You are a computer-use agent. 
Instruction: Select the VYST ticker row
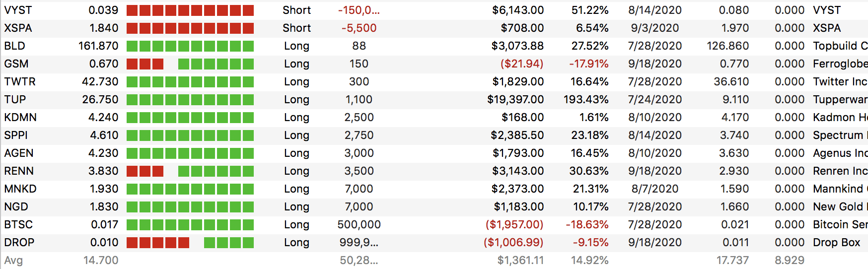(x=434, y=10)
